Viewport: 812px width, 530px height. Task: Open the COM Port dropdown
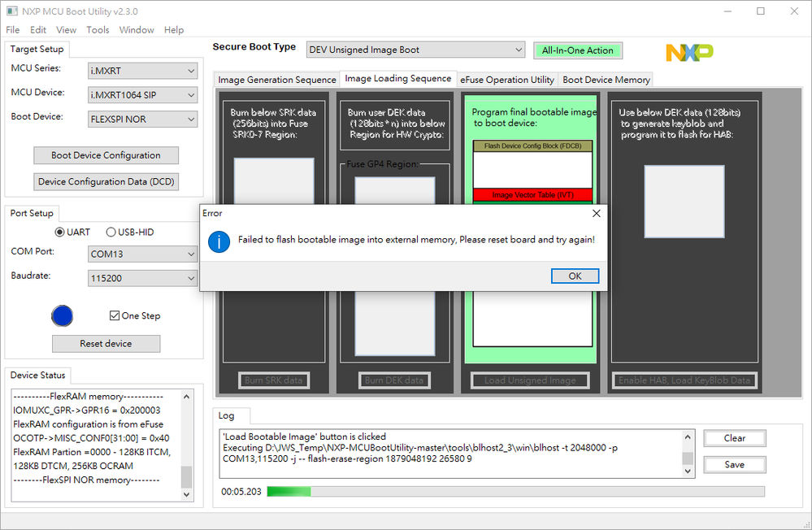coord(142,254)
